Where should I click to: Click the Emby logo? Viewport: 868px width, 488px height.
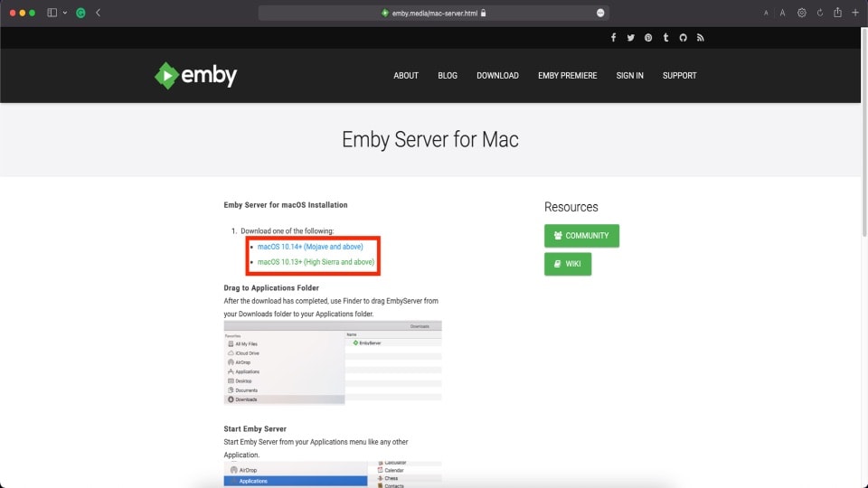coord(195,75)
